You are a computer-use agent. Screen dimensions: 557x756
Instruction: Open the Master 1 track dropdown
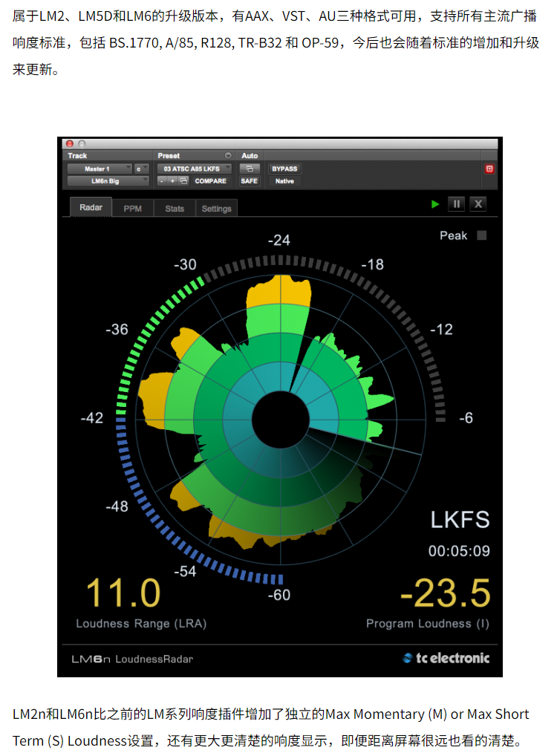pyautogui.click(x=100, y=169)
